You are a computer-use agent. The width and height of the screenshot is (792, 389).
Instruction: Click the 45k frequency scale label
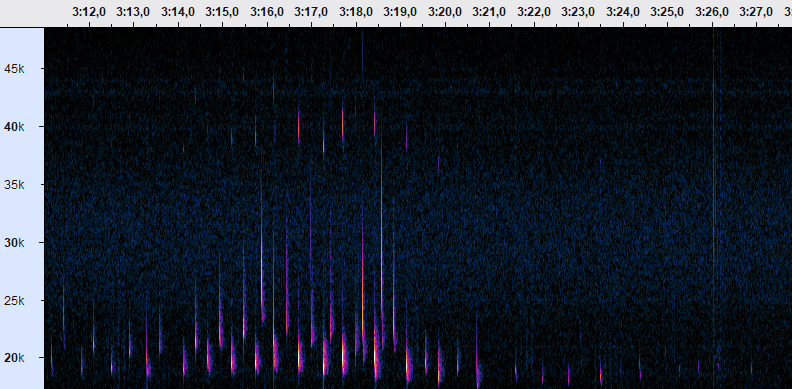(x=14, y=69)
